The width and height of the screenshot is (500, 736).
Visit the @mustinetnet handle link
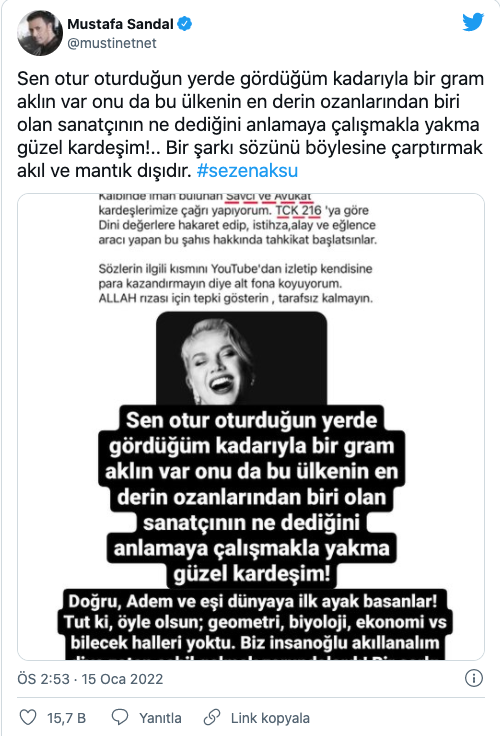[x=112, y=43]
